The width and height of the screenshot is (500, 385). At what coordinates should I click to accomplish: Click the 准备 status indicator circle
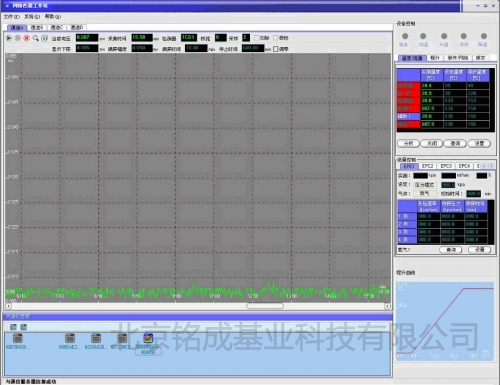pos(405,36)
